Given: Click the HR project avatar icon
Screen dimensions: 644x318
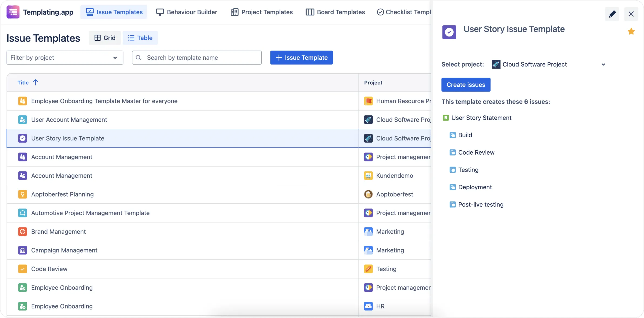Looking at the screenshot, I should [x=368, y=306].
